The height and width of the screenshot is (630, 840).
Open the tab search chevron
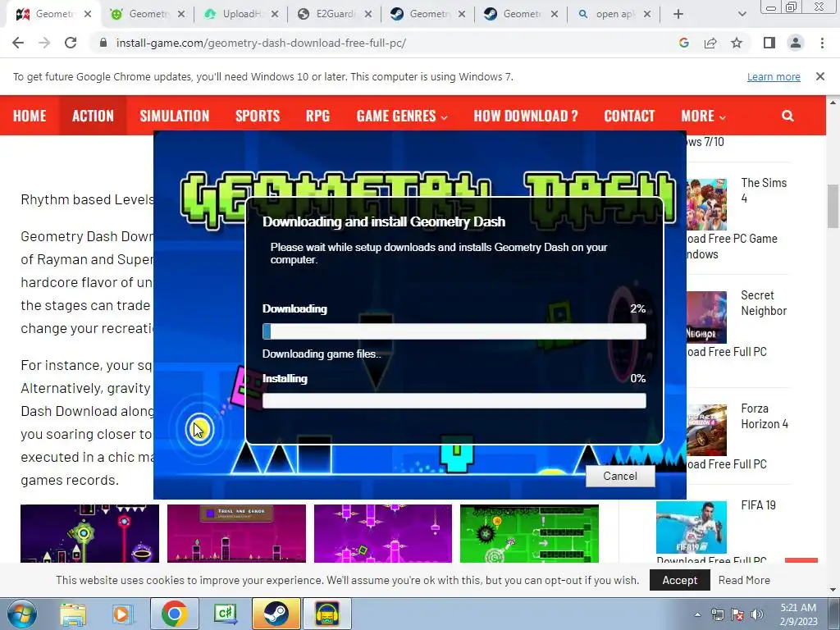742,14
